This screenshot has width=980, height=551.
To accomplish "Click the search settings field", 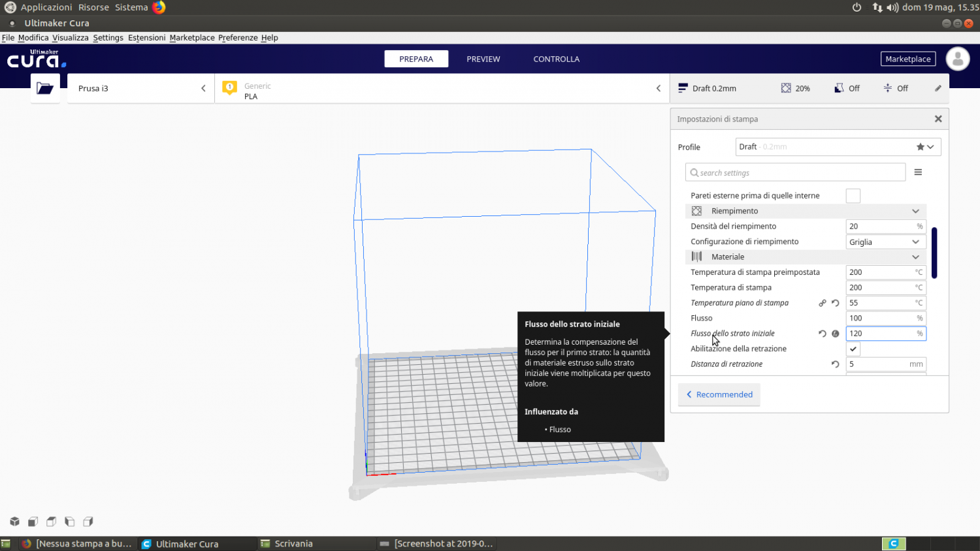I will click(x=795, y=172).
